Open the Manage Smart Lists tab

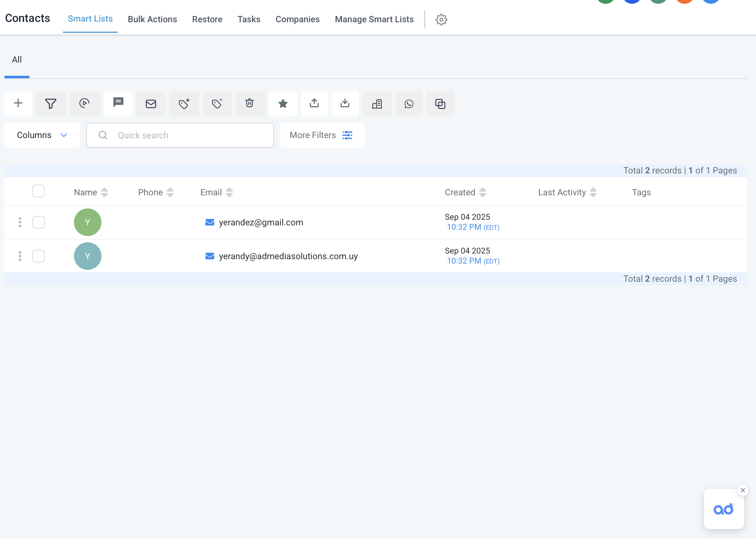(x=374, y=19)
